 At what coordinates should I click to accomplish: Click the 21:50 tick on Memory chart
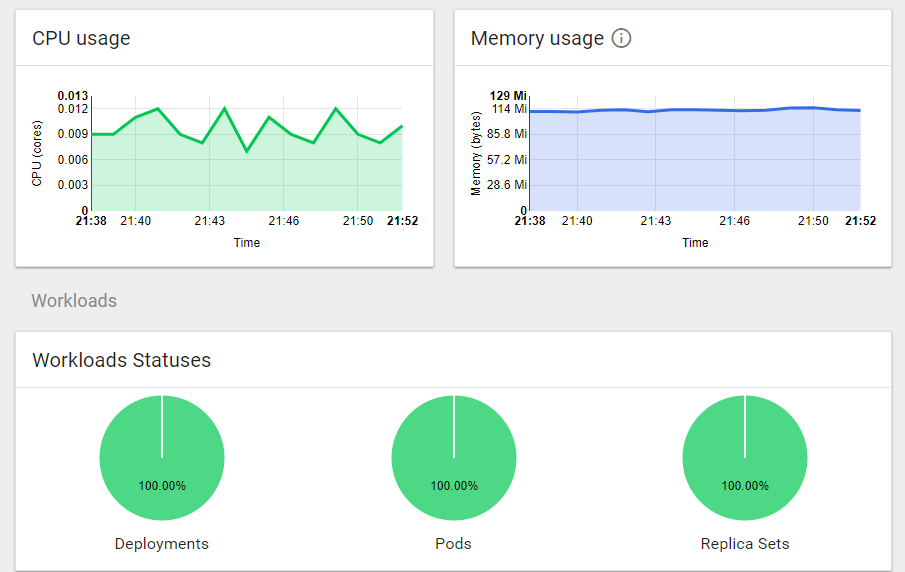(x=814, y=221)
